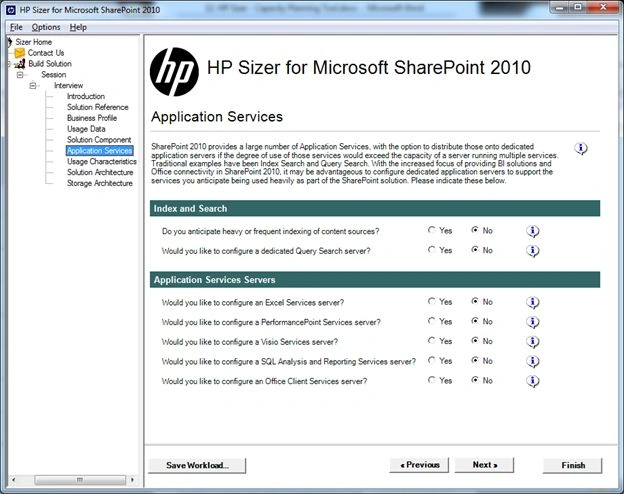Screen dimensions: 624x494
Task: Select Contact Us in the tree
Action: click(x=46, y=53)
